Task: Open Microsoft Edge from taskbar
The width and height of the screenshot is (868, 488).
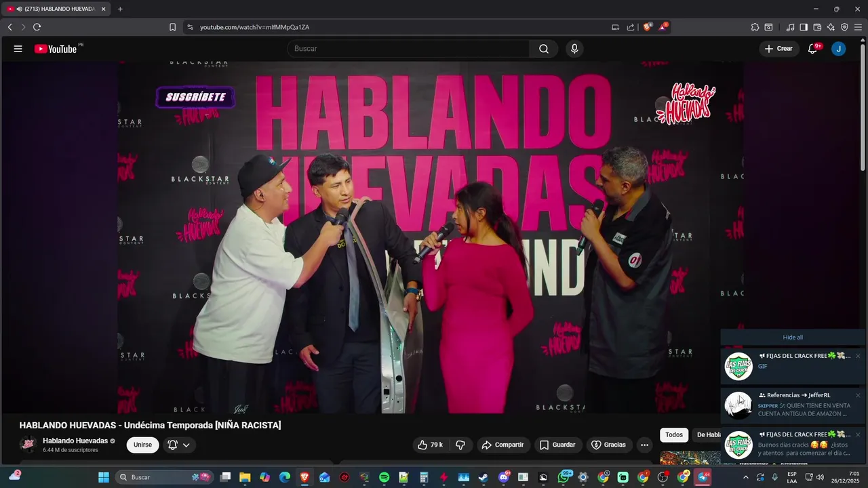Action: coord(285,477)
